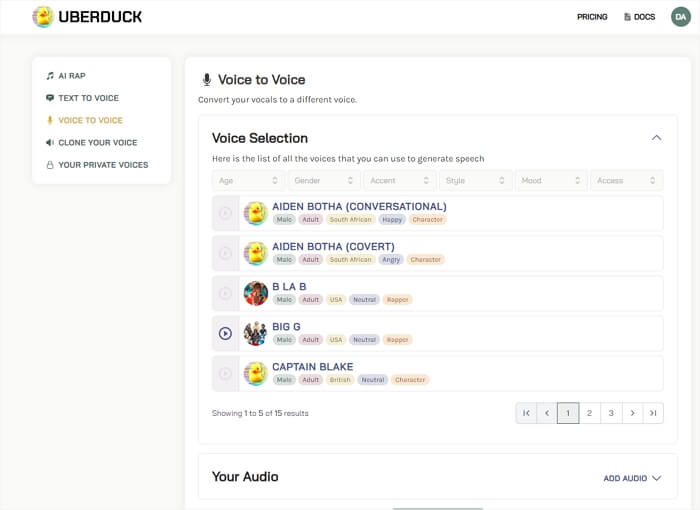The height and width of the screenshot is (510, 700).
Task: Select the CAPTAIN BLAKE voice name
Action: (x=312, y=367)
